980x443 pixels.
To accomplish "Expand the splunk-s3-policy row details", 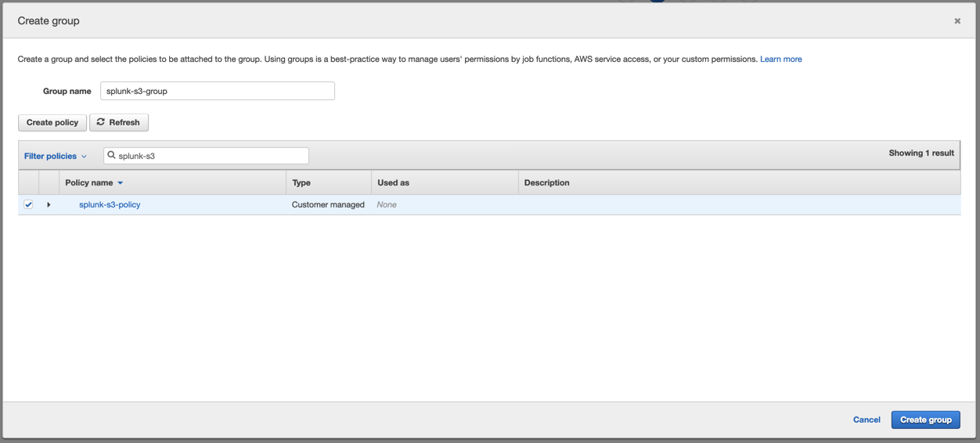I will (49, 205).
